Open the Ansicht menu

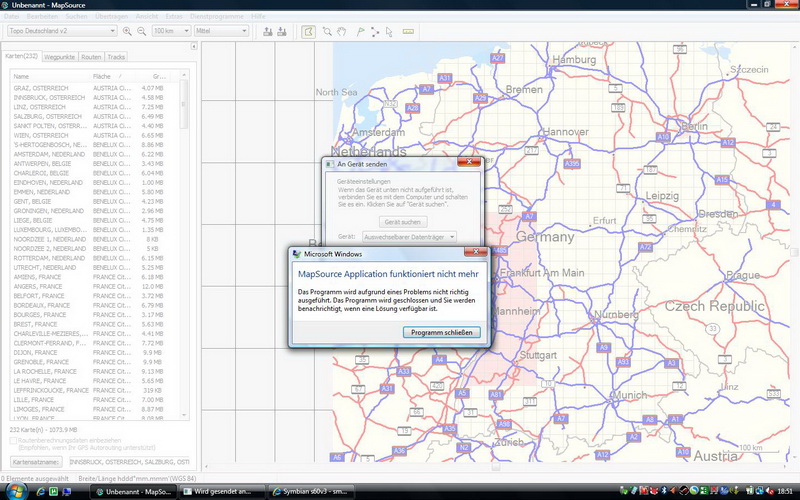(x=146, y=16)
